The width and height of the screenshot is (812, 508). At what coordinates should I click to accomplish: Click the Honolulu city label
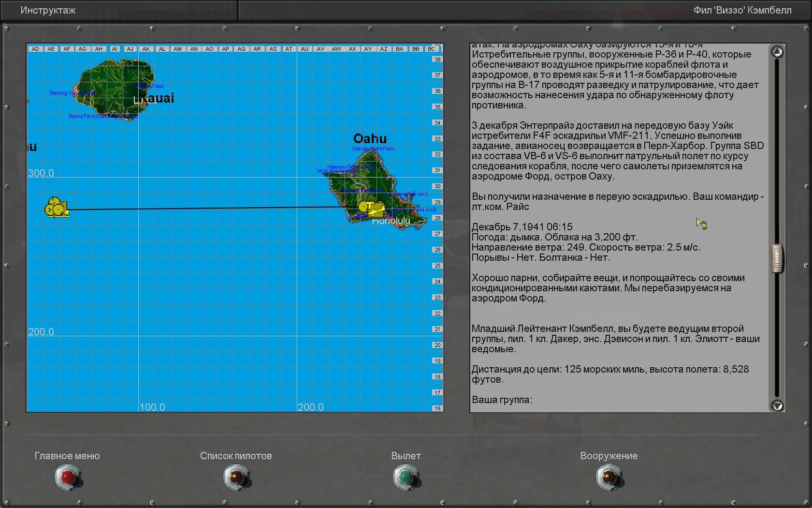pyautogui.click(x=391, y=221)
